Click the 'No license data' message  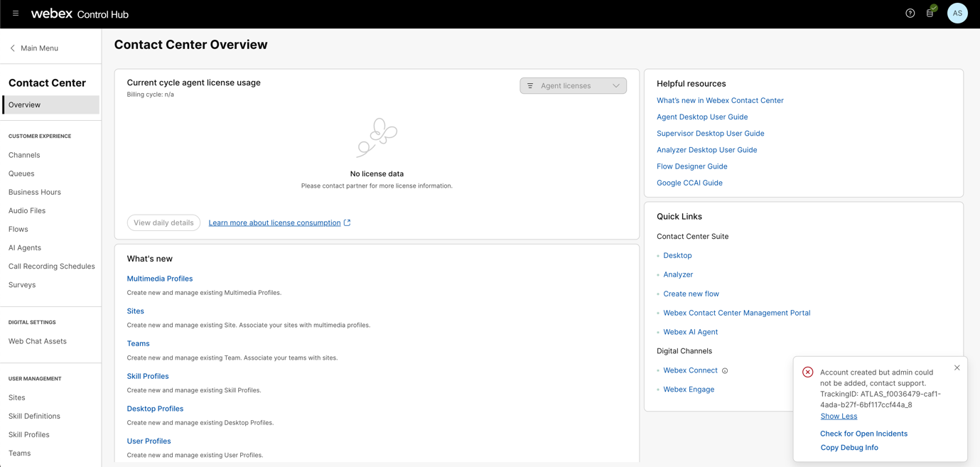pos(377,173)
